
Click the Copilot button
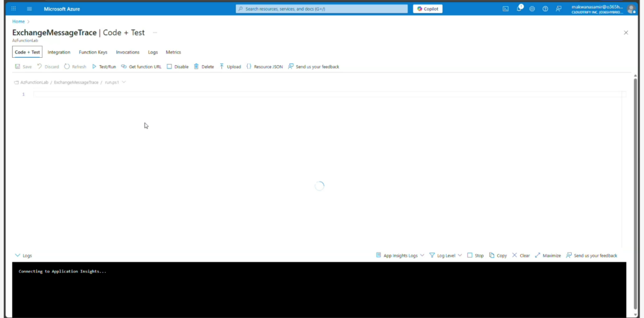click(428, 9)
